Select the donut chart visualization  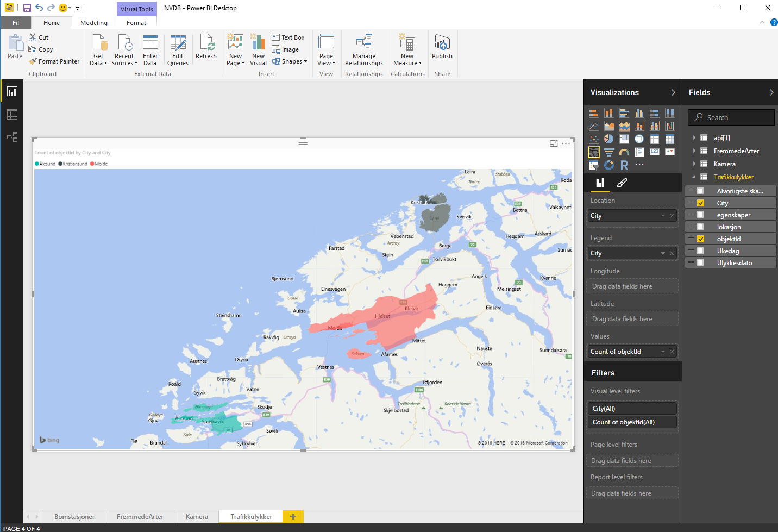pyautogui.click(x=609, y=165)
